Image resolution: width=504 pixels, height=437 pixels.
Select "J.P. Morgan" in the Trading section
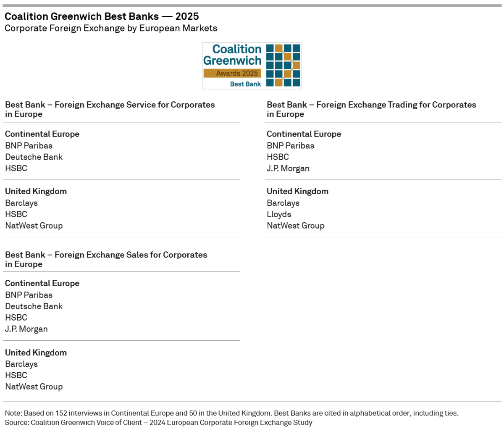288,168
